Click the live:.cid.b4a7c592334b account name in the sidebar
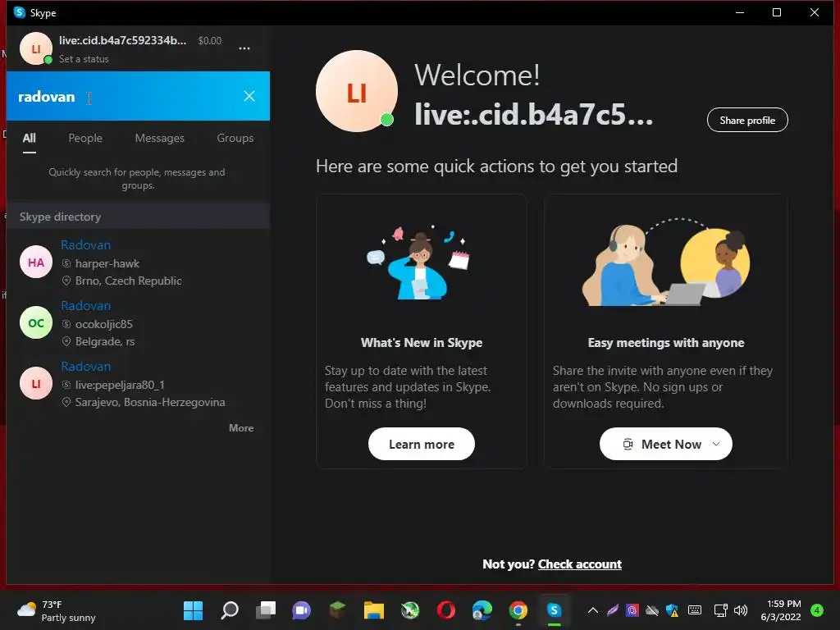The image size is (840, 630). (123, 41)
